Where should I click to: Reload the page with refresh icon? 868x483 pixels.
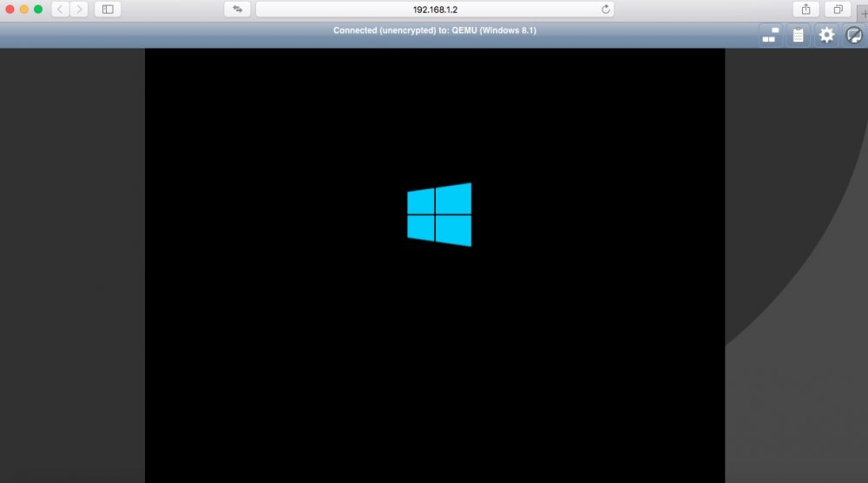pos(606,10)
